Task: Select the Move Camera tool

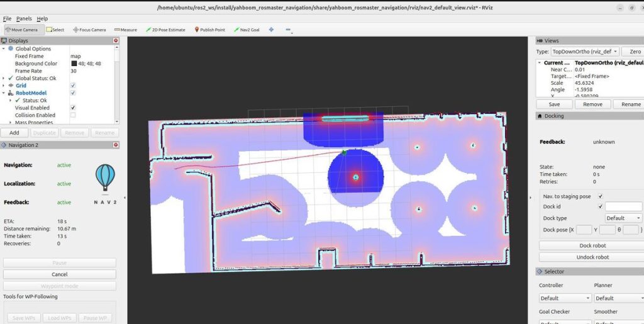Action: pyautogui.click(x=21, y=30)
